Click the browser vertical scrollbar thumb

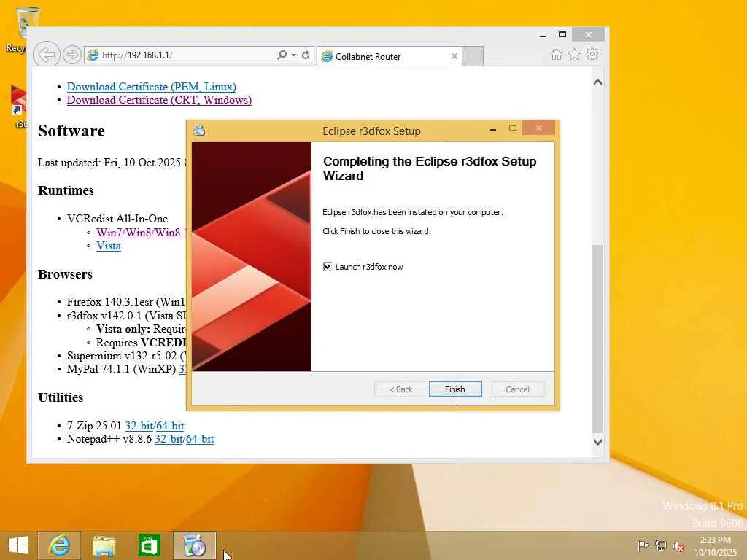point(597,338)
